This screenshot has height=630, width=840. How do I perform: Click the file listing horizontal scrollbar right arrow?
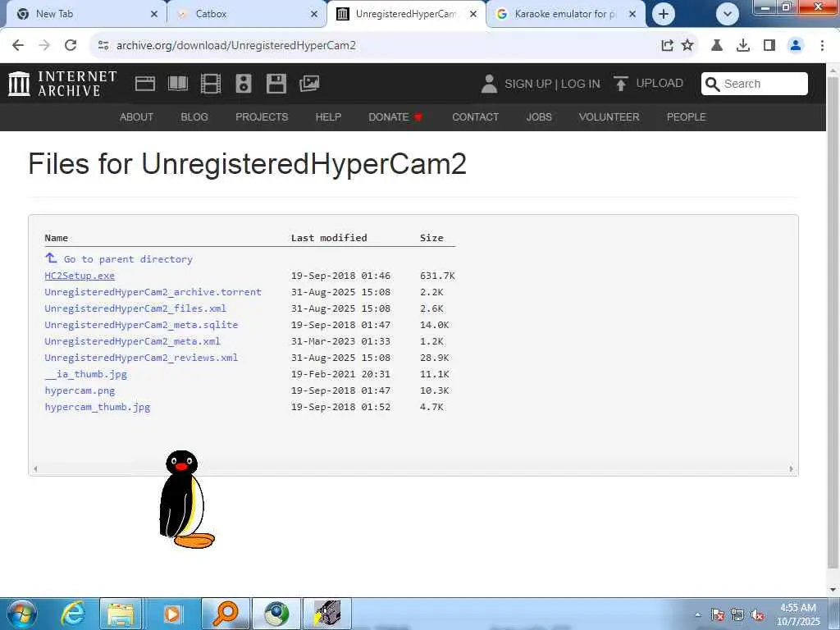[x=791, y=468]
